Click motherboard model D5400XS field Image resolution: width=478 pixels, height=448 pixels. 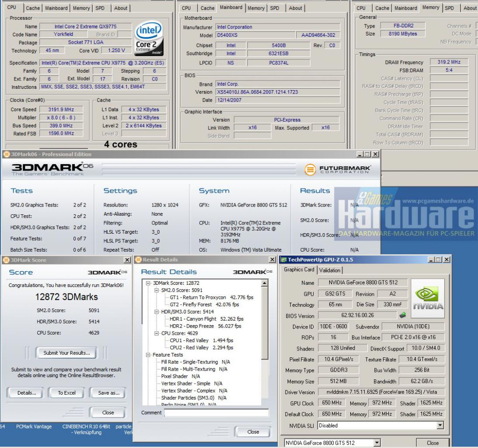point(255,35)
